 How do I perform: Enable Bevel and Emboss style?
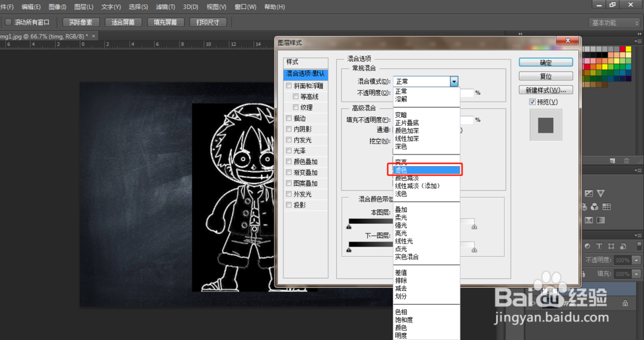(x=289, y=86)
